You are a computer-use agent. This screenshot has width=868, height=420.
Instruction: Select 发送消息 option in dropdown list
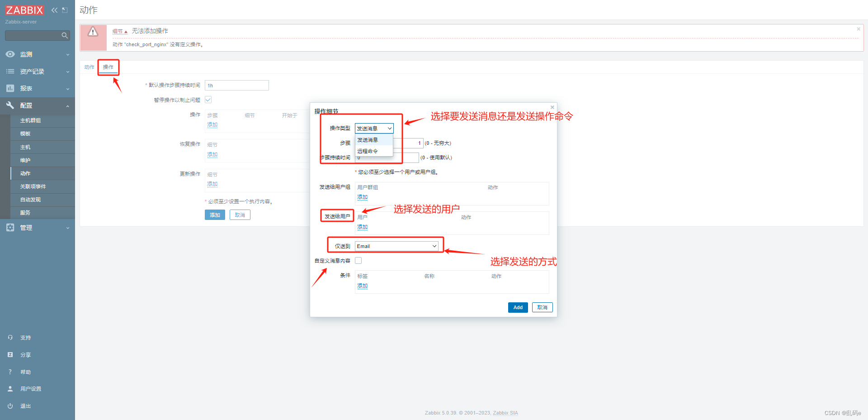point(374,140)
